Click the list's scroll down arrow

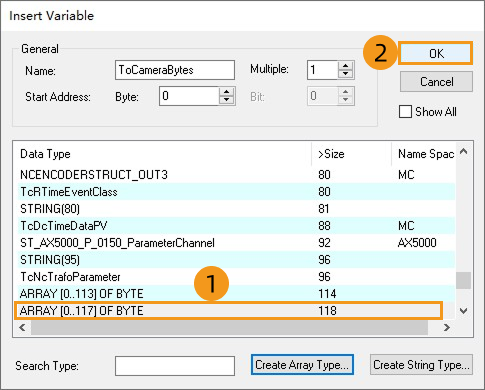click(463, 311)
